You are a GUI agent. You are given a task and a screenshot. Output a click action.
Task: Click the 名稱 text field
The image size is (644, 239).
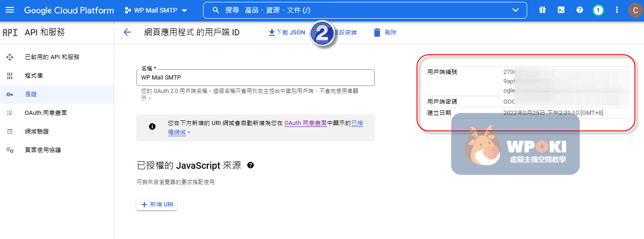(x=255, y=78)
